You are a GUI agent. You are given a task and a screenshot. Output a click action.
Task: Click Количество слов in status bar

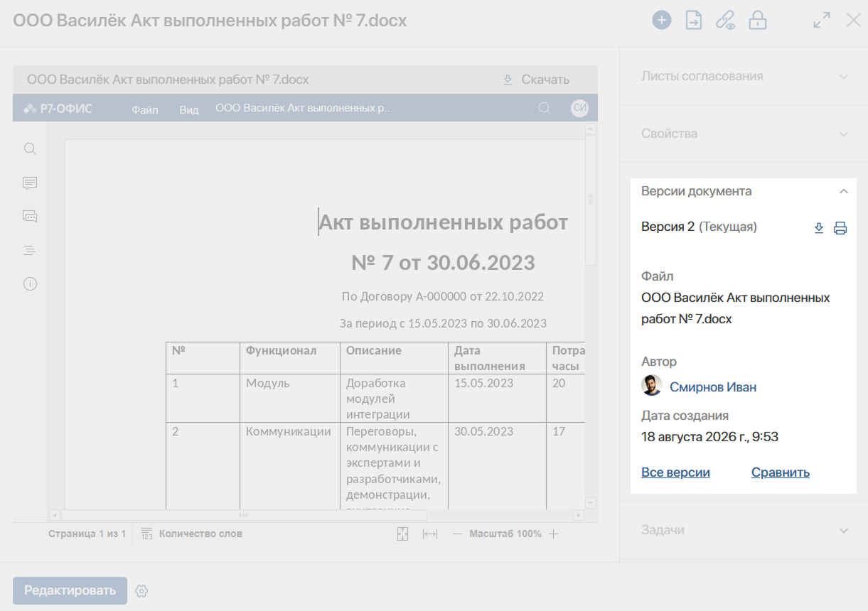(x=200, y=534)
